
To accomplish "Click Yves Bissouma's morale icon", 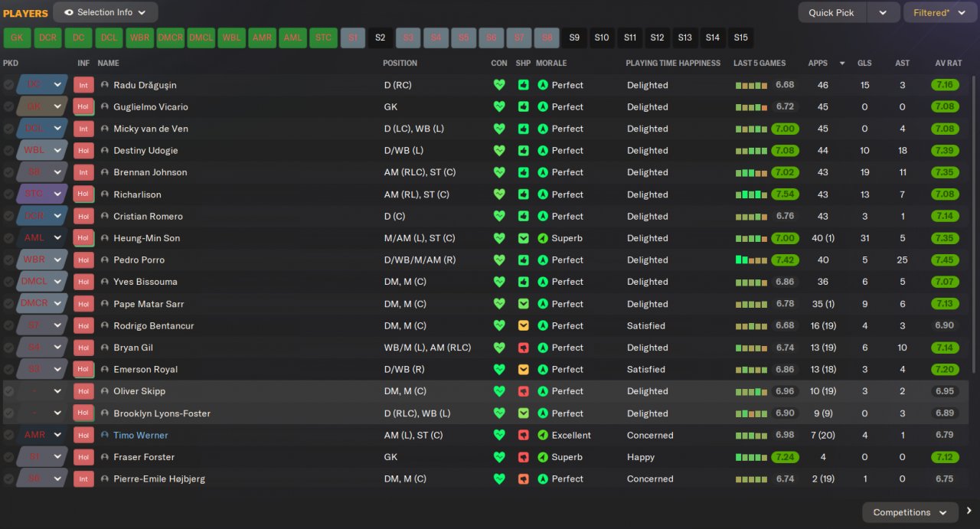I will tap(543, 282).
